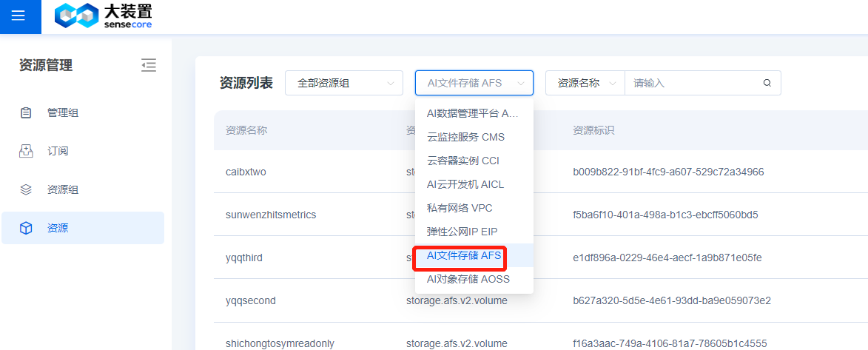Click the 资源组 layers icon

(x=26, y=189)
